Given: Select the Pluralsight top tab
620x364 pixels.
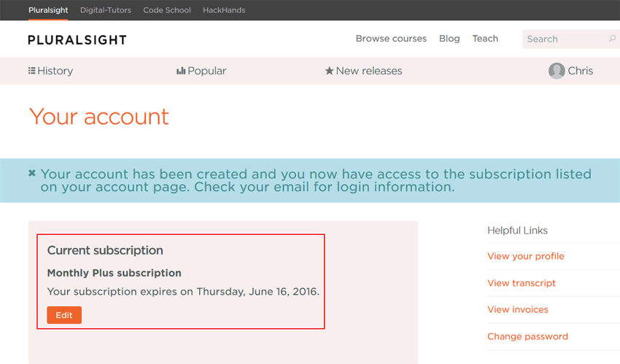Looking at the screenshot, I should point(48,10).
